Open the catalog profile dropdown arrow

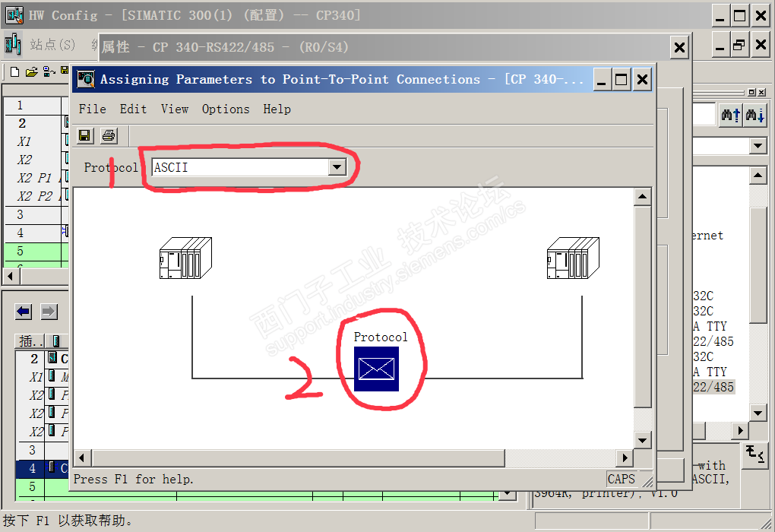[758, 146]
